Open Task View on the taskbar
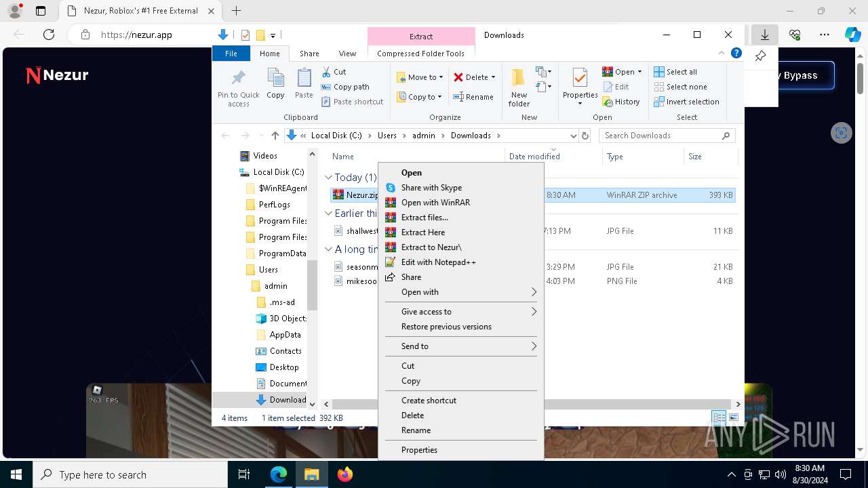Image resolution: width=868 pixels, height=488 pixels. coord(244,474)
